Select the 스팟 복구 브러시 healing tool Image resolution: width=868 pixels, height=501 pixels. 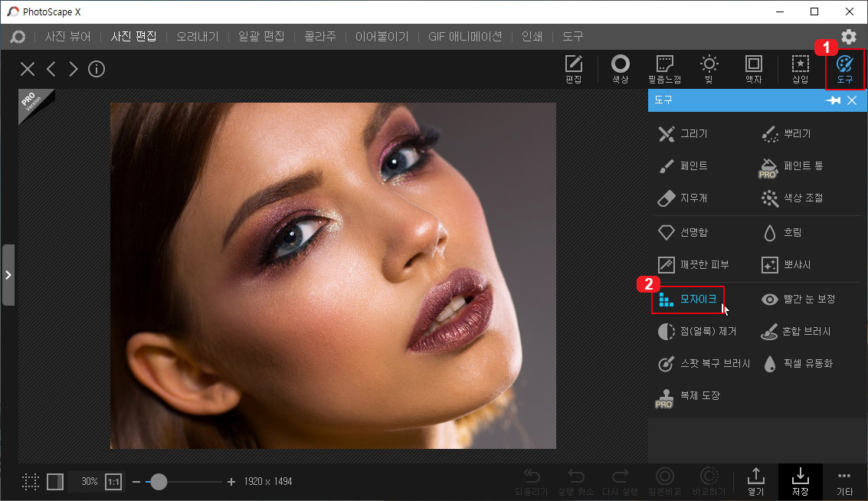coord(703,363)
